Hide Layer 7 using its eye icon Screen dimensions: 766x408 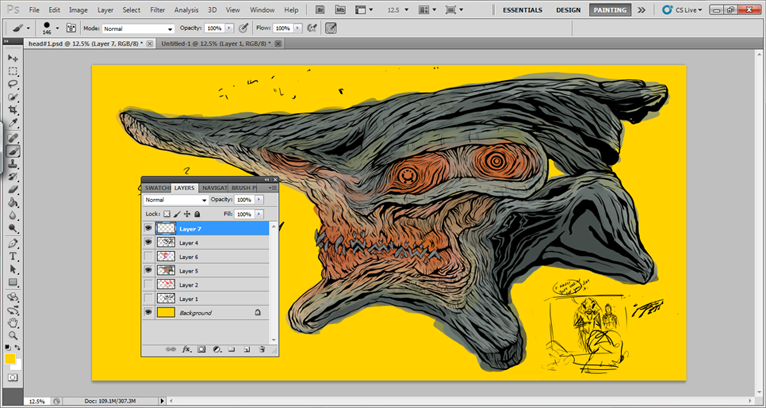tap(149, 228)
